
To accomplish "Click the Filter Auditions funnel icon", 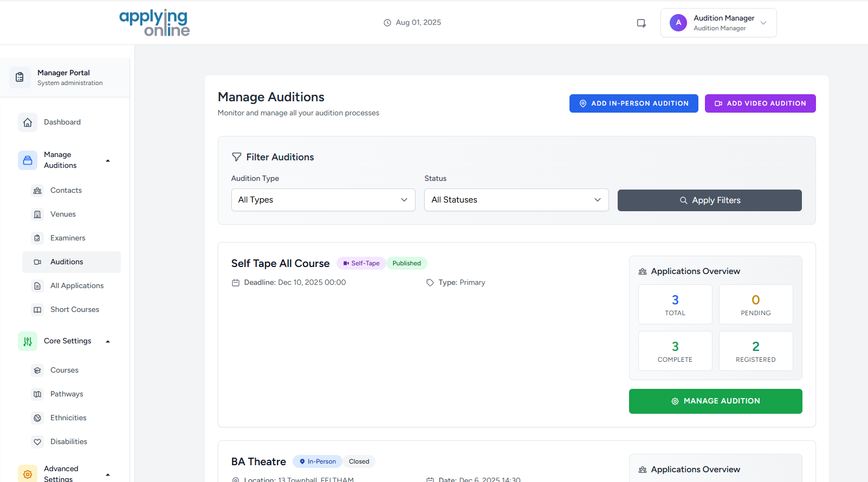I will (237, 157).
